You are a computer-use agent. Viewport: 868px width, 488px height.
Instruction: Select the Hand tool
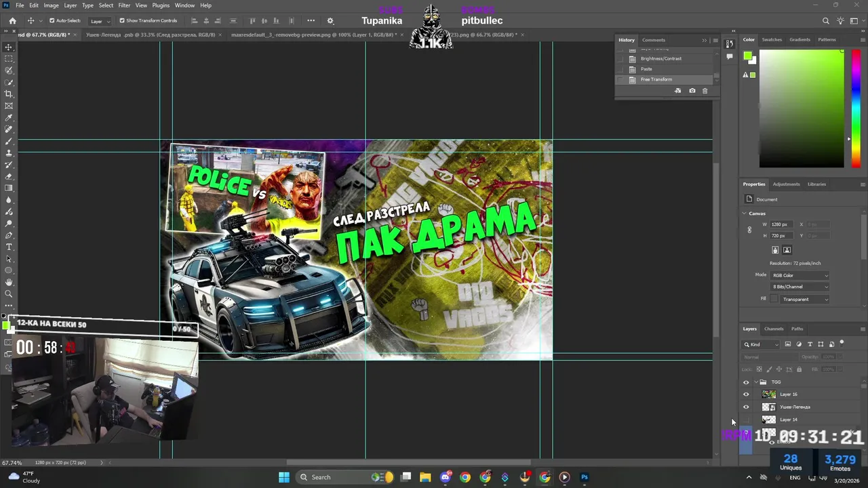click(9, 282)
